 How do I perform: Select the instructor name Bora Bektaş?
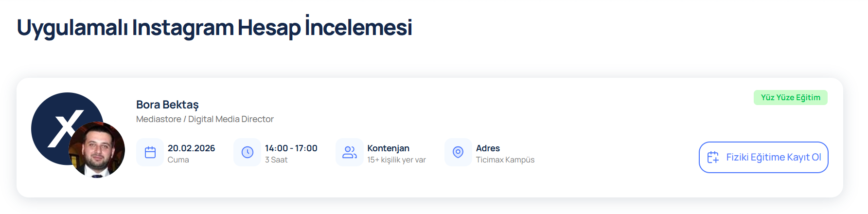(167, 105)
